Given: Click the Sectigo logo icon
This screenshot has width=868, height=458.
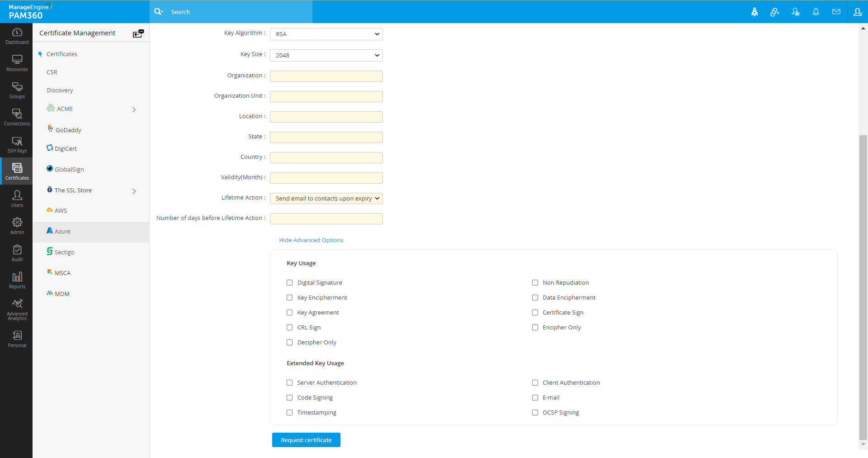Looking at the screenshot, I should point(50,252).
